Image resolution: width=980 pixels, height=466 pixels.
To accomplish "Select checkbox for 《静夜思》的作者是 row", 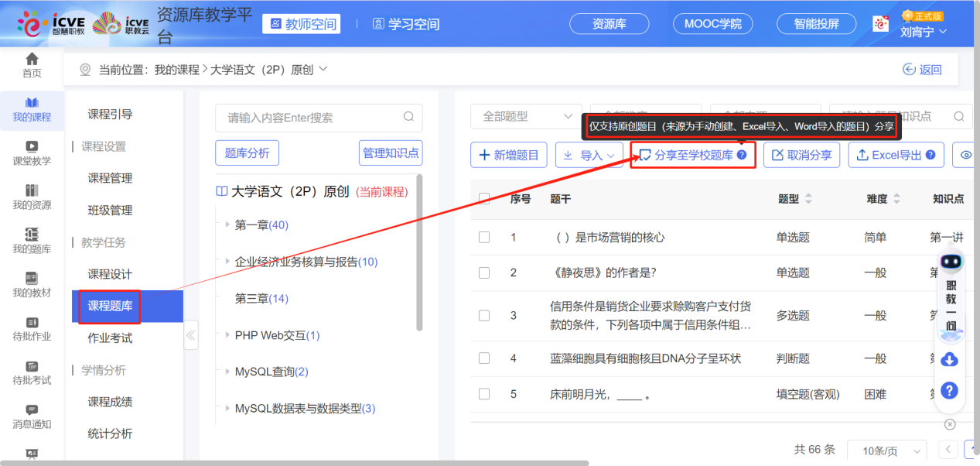I will tap(484, 272).
